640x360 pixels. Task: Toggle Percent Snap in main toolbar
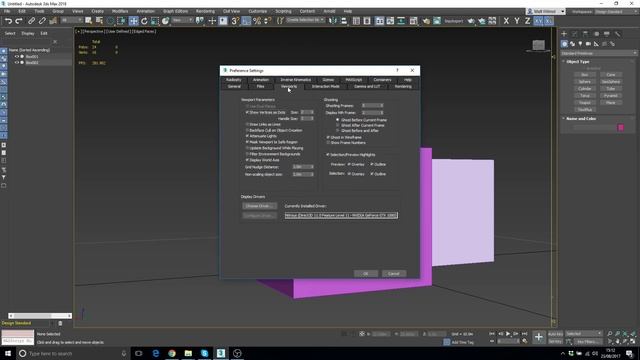coord(257,21)
